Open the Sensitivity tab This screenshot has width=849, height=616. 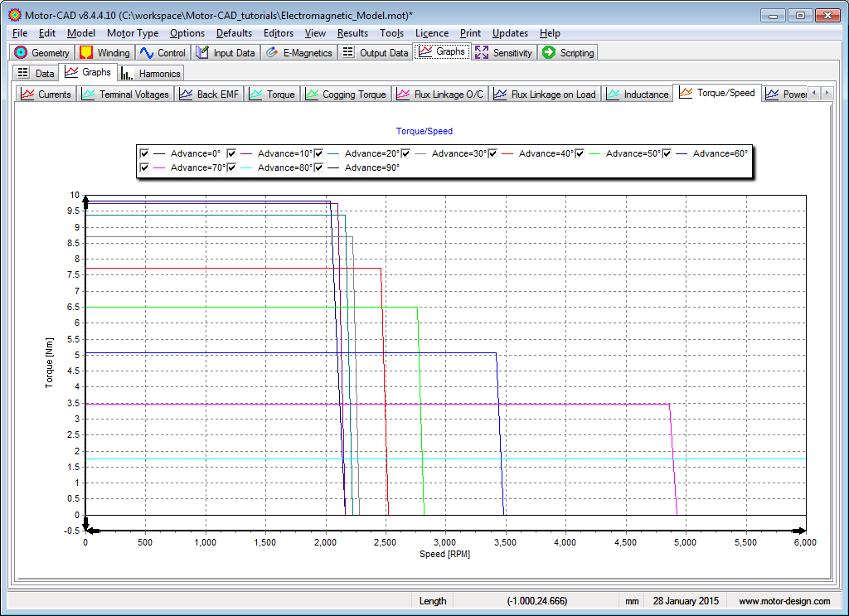(x=504, y=53)
